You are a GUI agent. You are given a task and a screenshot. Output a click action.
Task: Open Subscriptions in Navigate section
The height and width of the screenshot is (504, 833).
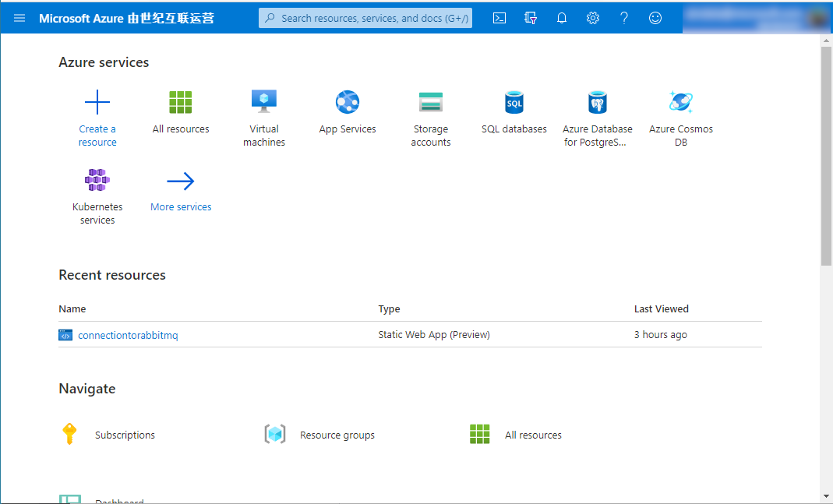[125, 435]
